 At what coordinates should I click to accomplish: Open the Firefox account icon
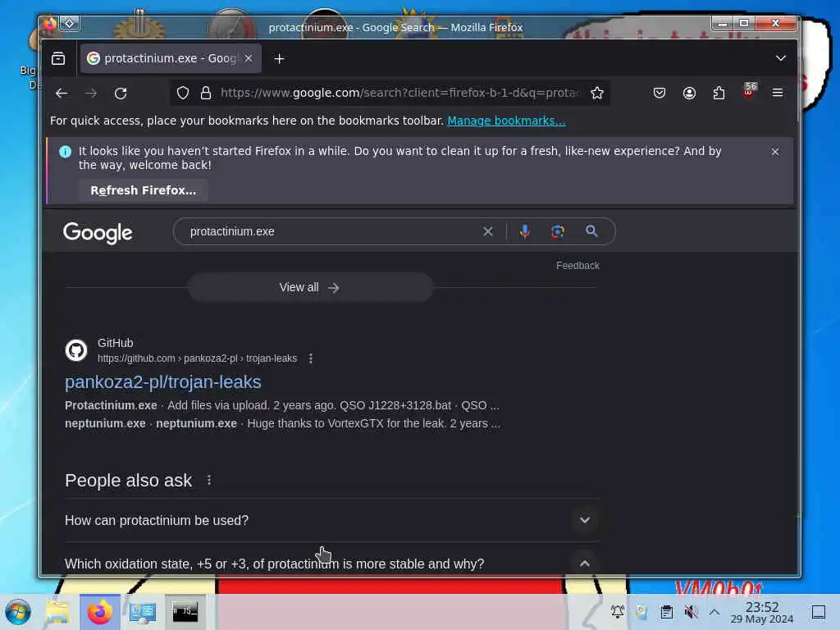[689, 94]
